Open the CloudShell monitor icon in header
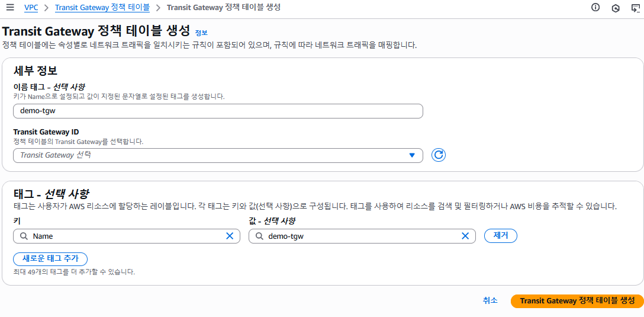The image size is (644, 317). [x=635, y=8]
